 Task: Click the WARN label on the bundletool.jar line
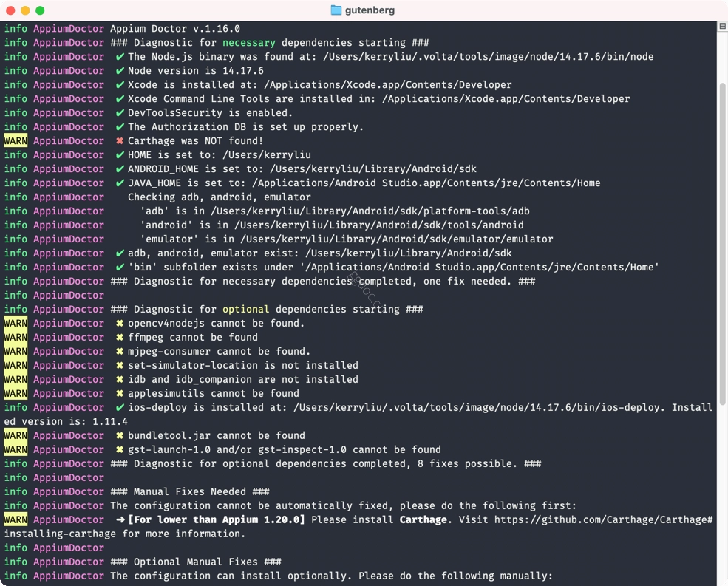click(x=16, y=435)
